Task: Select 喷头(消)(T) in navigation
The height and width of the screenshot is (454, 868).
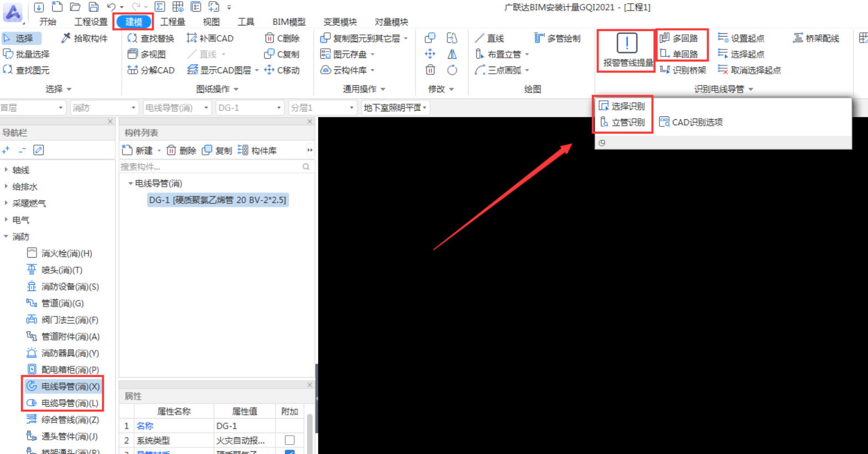Action: pyautogui.click(x=55, y=270)
